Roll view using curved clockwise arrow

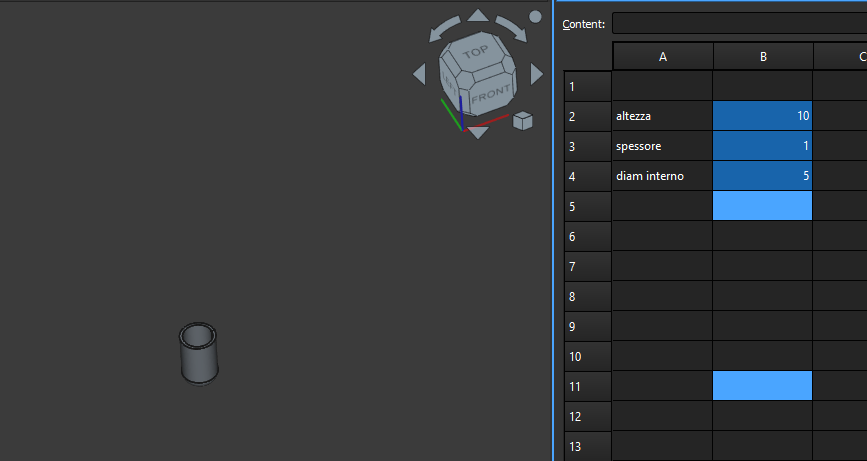[x=510, y=27]
